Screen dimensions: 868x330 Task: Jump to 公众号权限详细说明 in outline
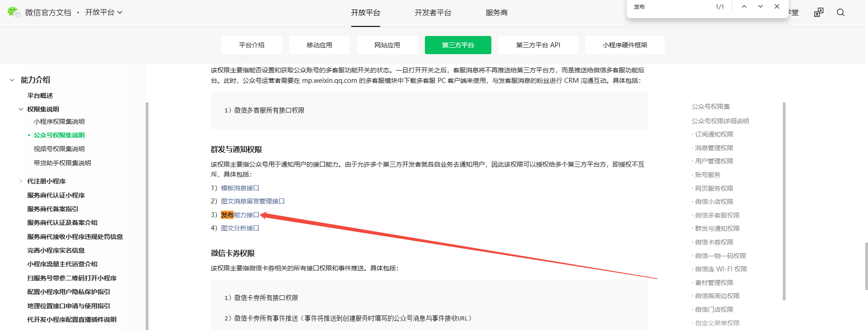pyautogui.click(x=720, y=121)
